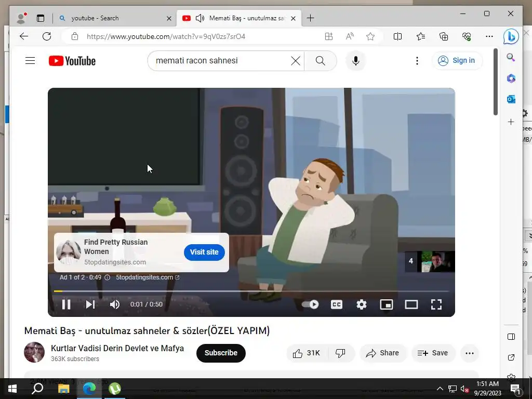Mute the video player volume

[x=115, y=304]
